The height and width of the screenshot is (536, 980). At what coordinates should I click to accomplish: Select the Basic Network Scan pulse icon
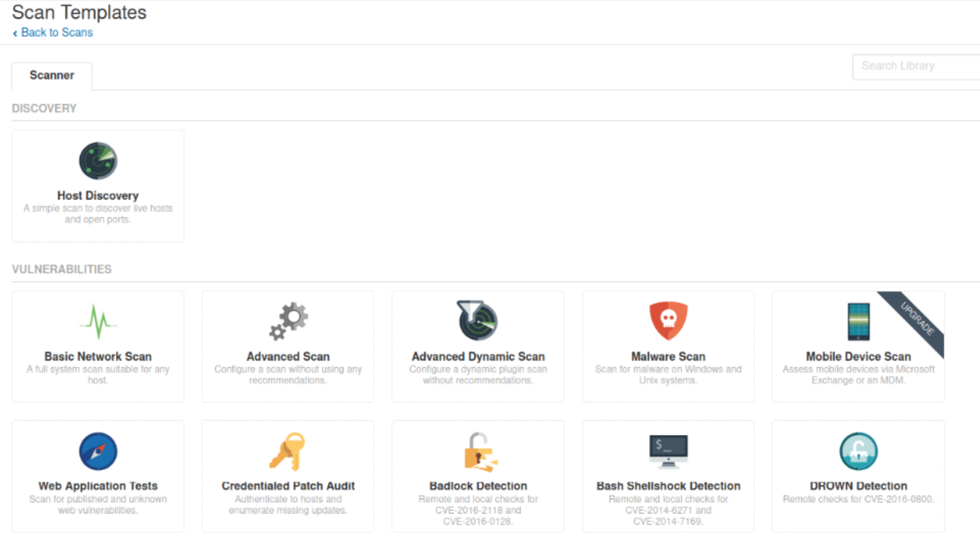[x=98, y=321]
